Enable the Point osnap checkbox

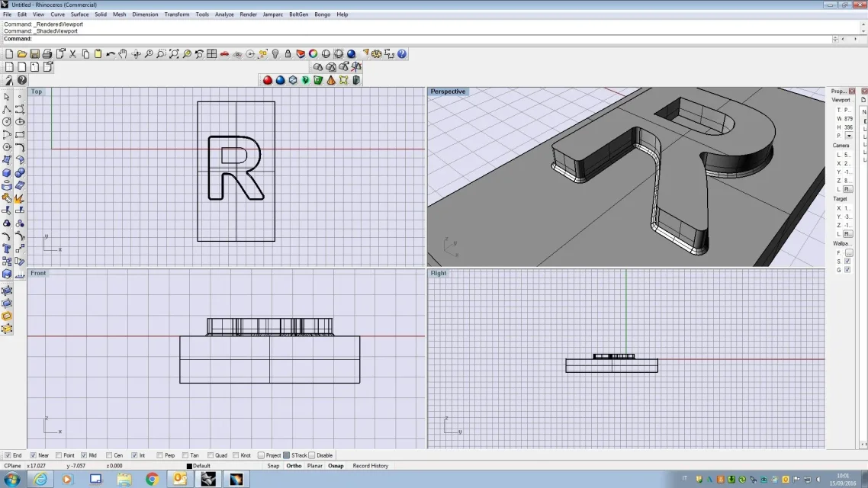pos(59,455)
